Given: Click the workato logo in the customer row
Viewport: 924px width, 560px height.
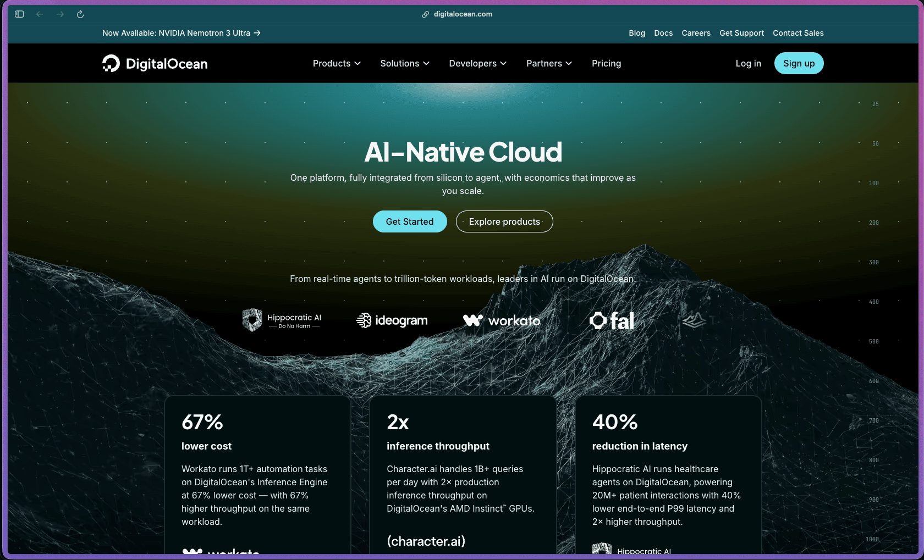Looking at the screenshot, I should coord(502,320).
